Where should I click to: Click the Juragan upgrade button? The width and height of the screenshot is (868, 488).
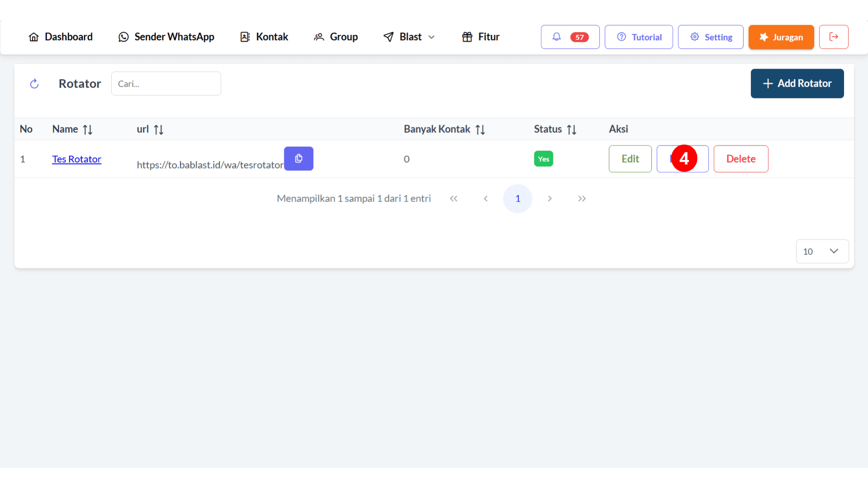(781, 37)
